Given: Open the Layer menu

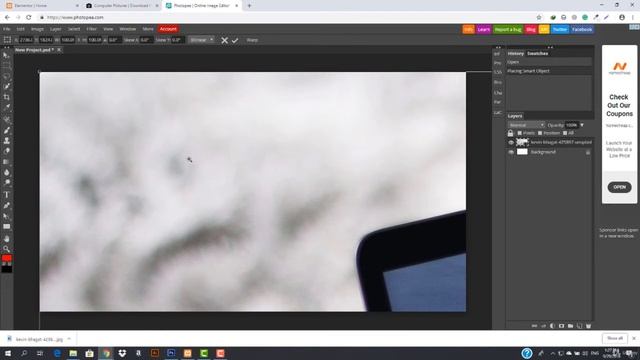Looking at the screenshot, I should [x=56, y=29].
